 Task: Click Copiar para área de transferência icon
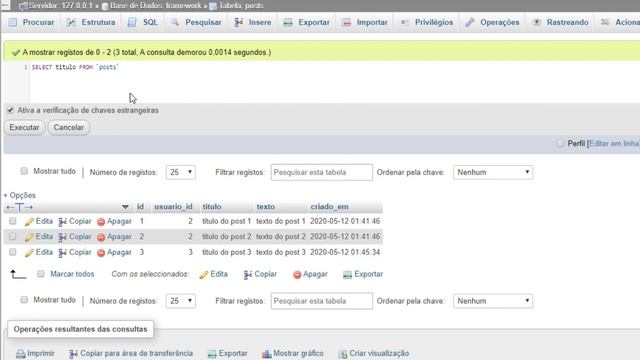tap(73, 354)
